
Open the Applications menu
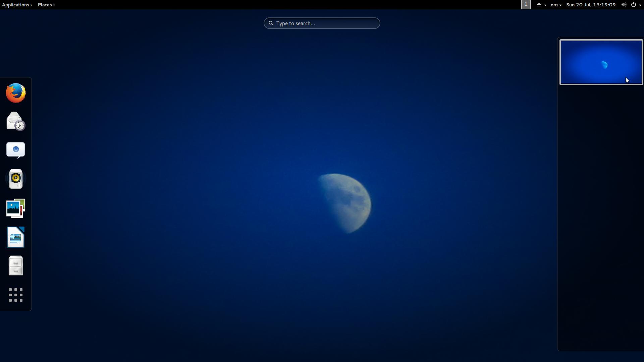point(17,5)
